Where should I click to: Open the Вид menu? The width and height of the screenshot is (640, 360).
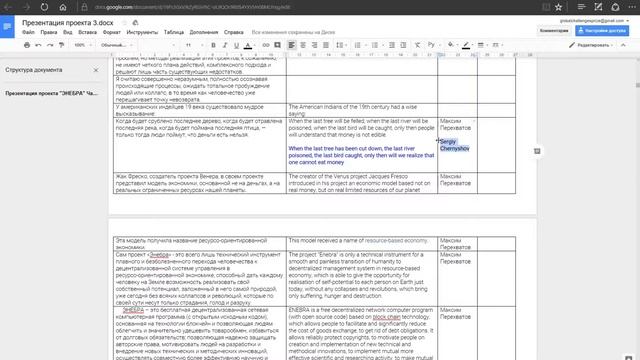pyautogui.click(x=67, y=32)
